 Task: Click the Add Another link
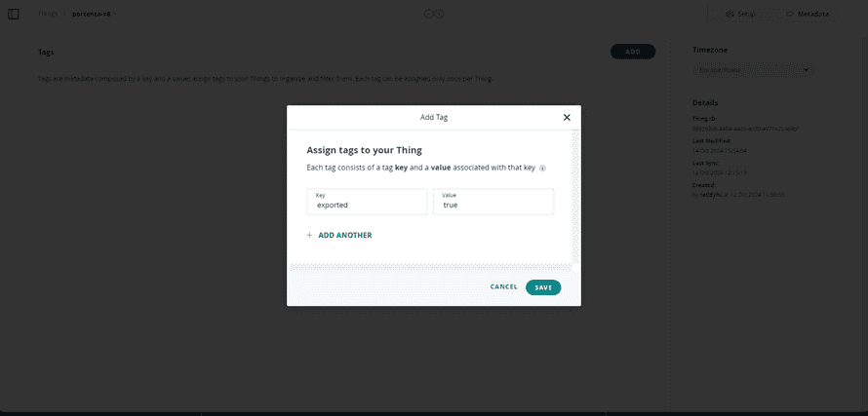(x=344, y=235)
